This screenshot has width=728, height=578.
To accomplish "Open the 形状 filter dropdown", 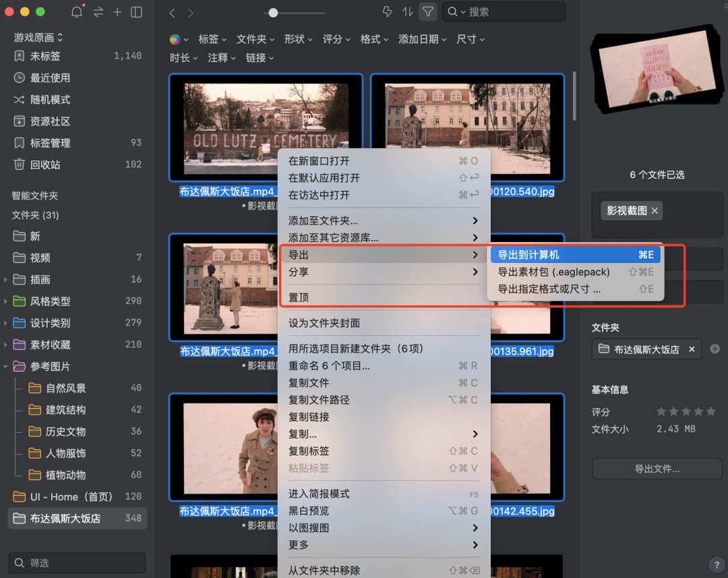I will (x=298, y=40).
